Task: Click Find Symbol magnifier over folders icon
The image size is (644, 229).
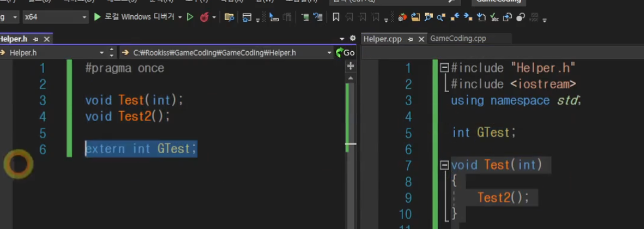Action: (x=428, y=17)
